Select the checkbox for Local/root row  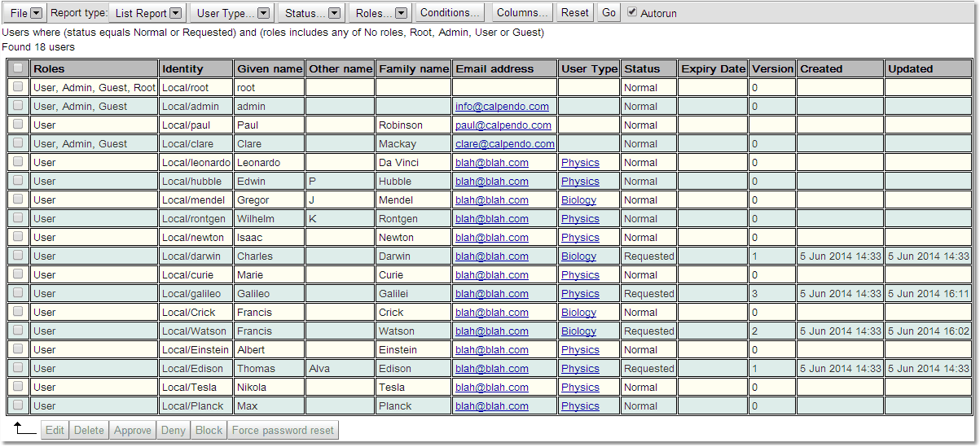click(18, 87)
